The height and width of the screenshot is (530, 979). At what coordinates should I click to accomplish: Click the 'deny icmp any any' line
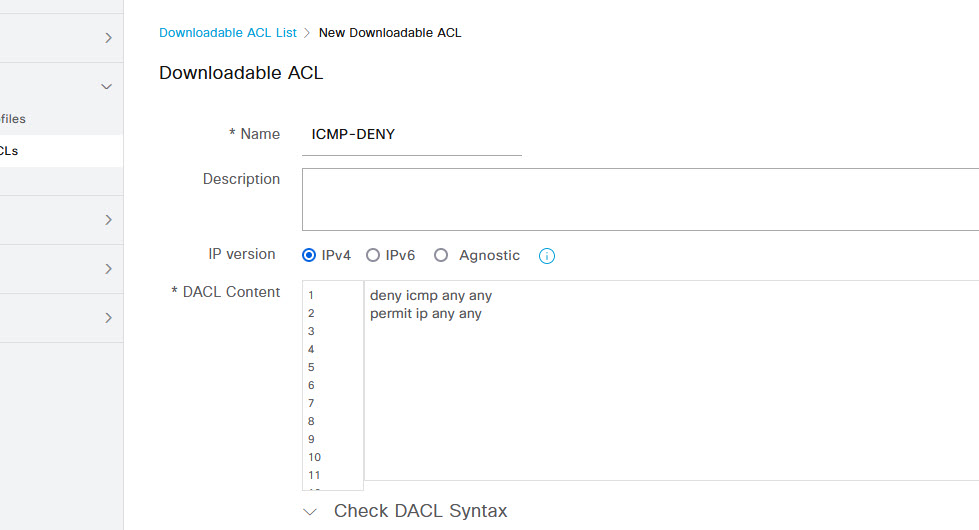431,295
